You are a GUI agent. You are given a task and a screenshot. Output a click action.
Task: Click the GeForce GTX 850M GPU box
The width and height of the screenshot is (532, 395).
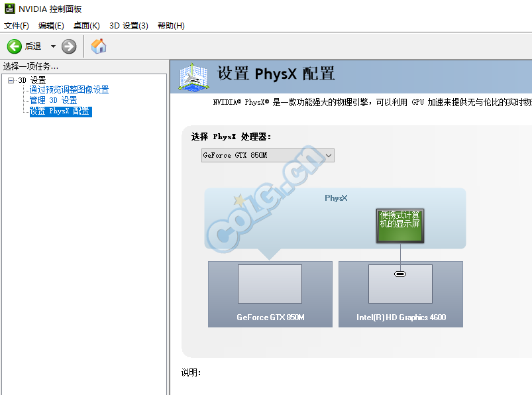pos(270,294)
